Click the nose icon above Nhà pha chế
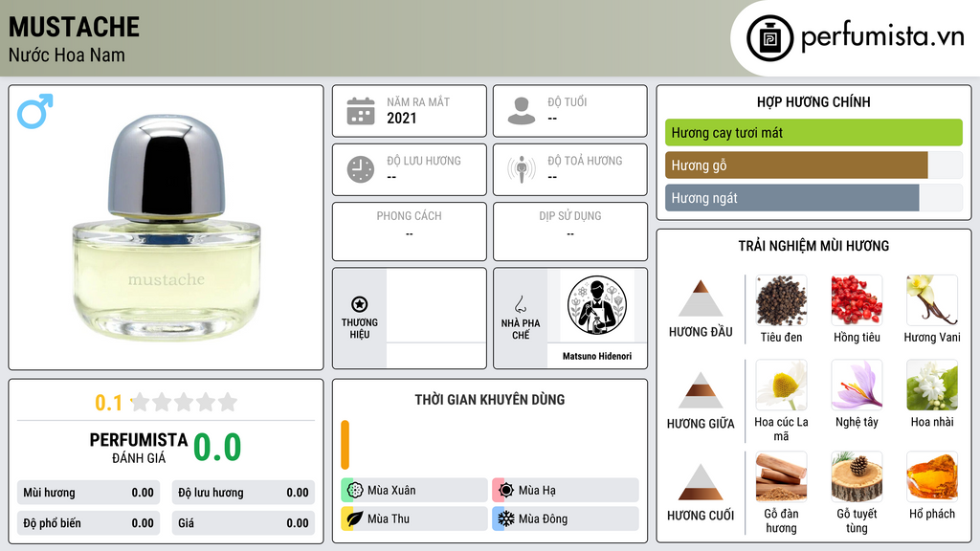The image size is (980, 551). pos(520,304)
